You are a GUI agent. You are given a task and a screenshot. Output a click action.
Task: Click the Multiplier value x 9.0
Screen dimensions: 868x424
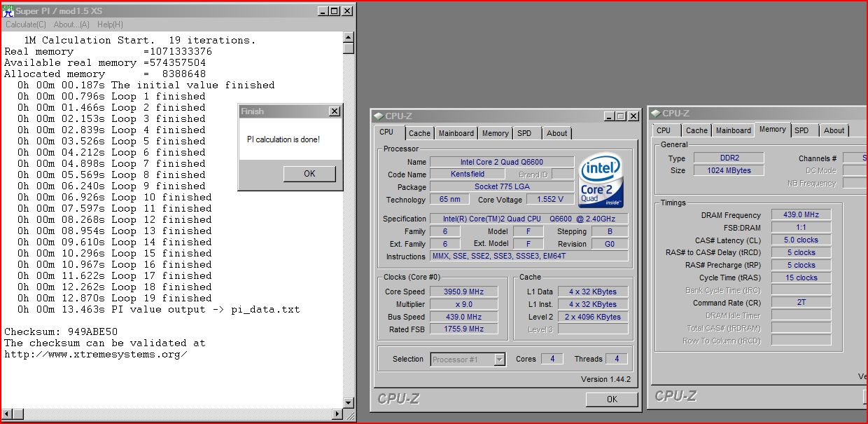463,304
